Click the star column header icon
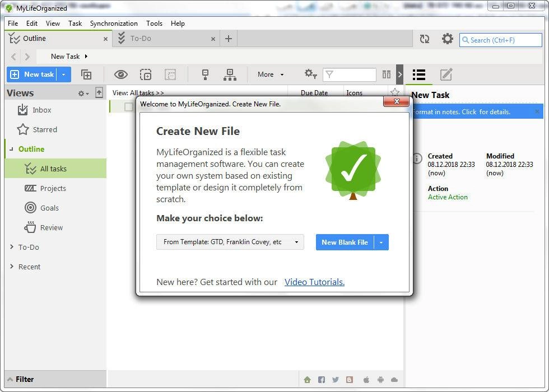Viewport: 549px width, 392px height. coord(395,92)
